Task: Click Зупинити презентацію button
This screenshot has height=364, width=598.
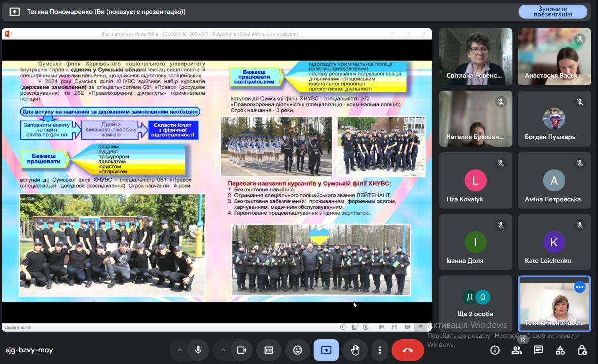Action: [x=553, y=12]
